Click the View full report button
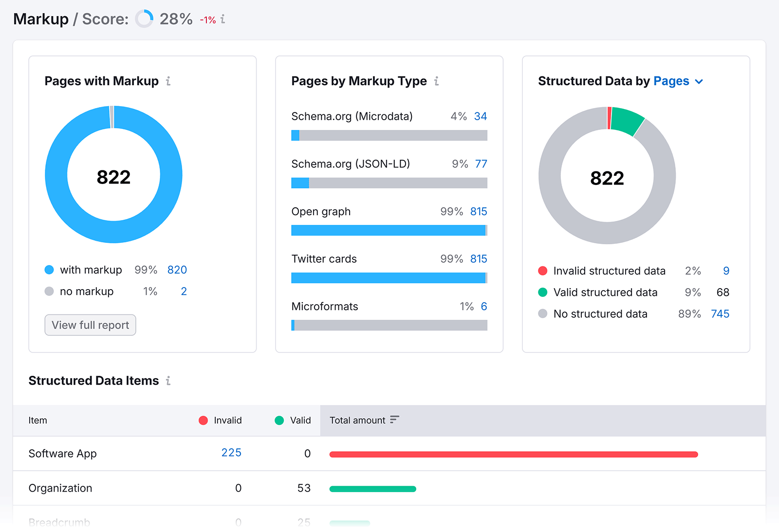Screen dimensions: 779x532 pyautogui.click(x=90, y=325)
